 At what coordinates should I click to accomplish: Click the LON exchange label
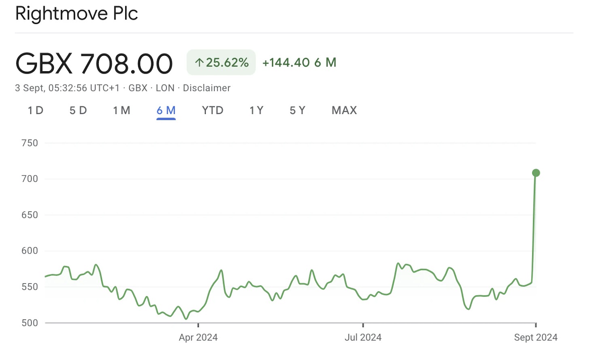[165, 88]
